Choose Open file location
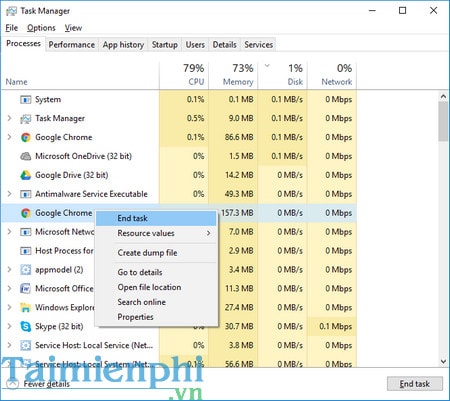This screenshot has width=450, height=401. pos(156,287)
